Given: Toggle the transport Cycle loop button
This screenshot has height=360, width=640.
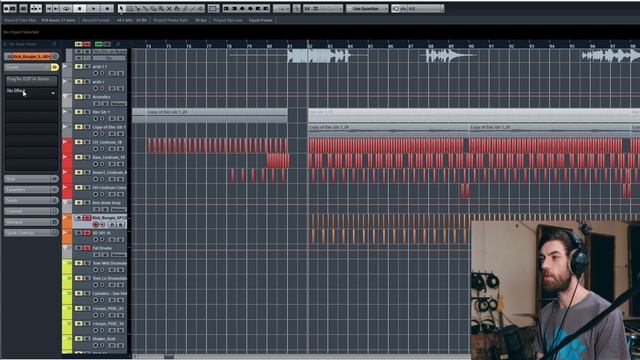Looking at the screenshot, I should point(66,8).
